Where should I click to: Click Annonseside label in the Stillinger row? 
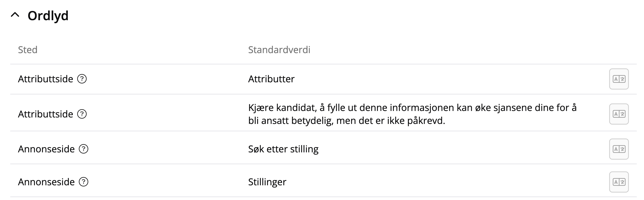click(46, 182)
